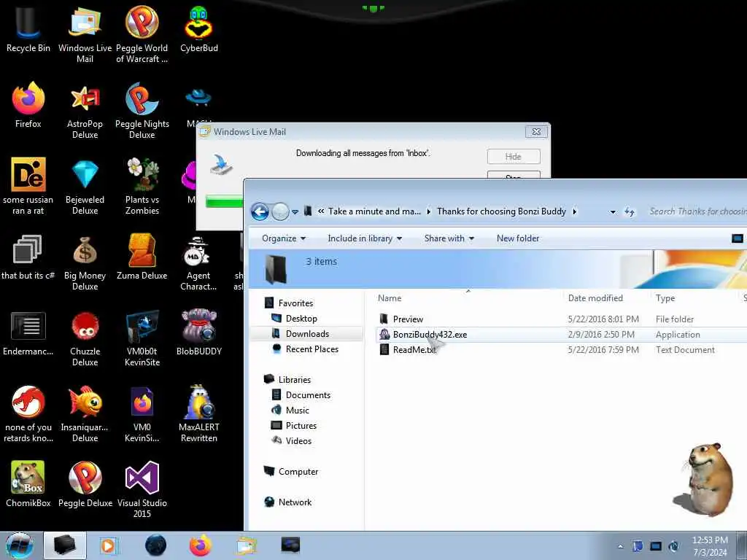Open the Recycle Bin desktop icon

28,29
